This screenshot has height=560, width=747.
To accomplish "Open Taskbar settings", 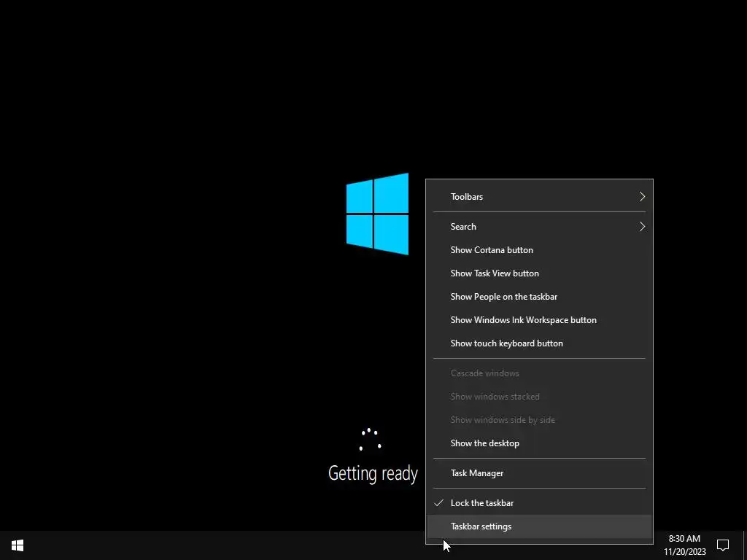I will [x=539, y=526].
